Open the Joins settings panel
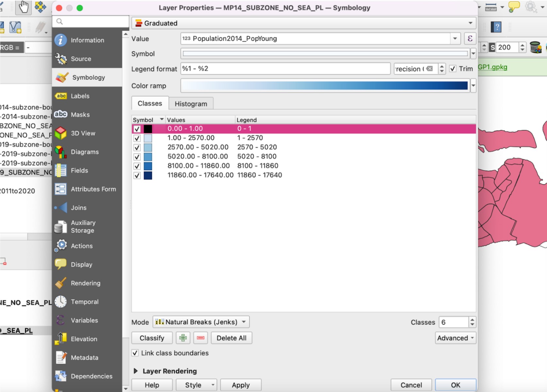 (x=79, y=208)
